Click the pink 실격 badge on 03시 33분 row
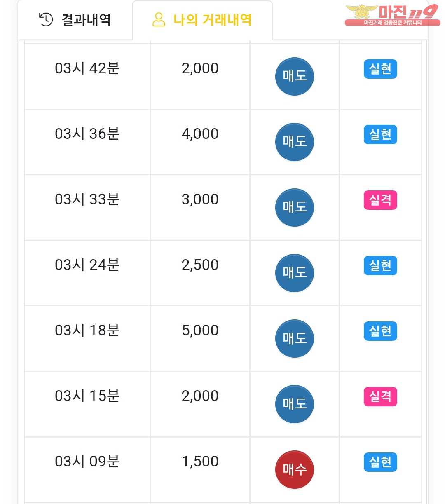This screenshot has width=445, height=504. coord(380,200)
